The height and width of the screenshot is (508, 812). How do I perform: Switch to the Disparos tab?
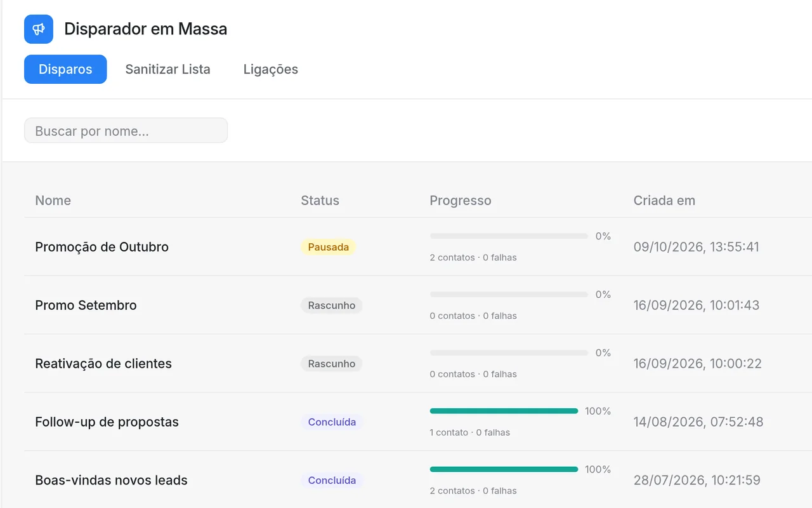click(65, 69)
